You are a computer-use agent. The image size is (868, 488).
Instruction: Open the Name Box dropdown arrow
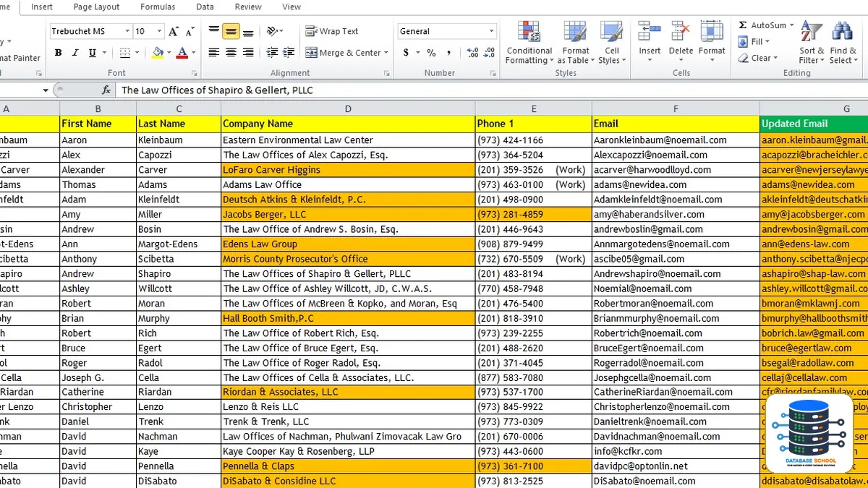click(46, 90)
